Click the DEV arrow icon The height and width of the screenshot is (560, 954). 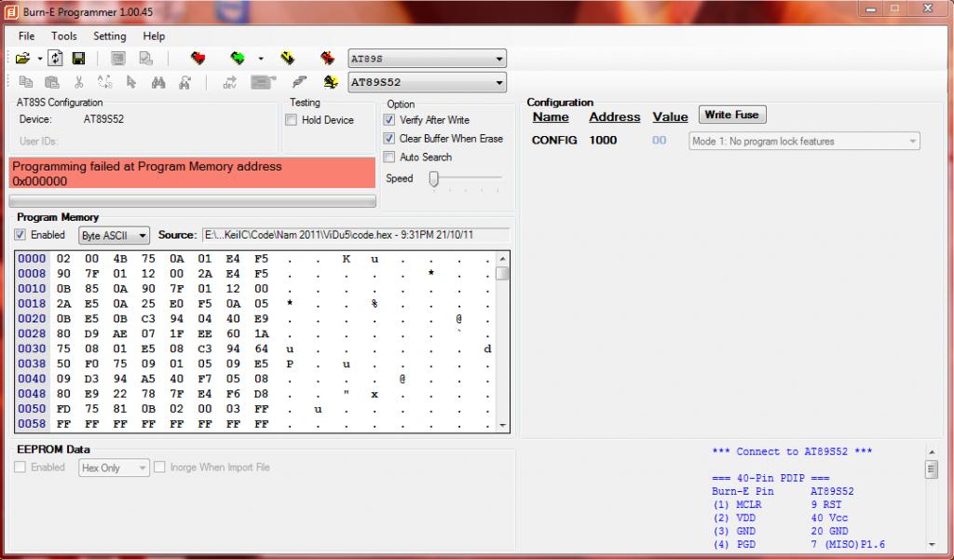pos(229,82)
